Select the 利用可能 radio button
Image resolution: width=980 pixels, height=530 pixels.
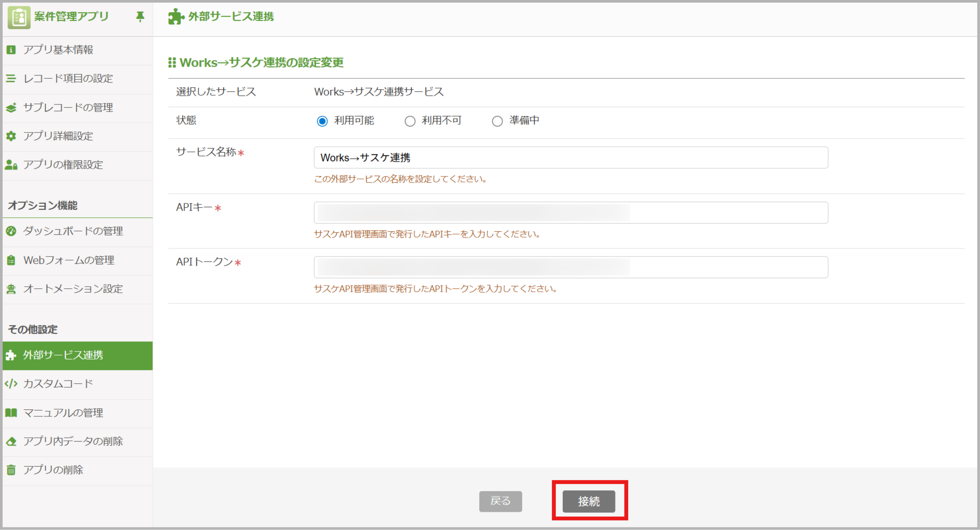click(322, 121)
